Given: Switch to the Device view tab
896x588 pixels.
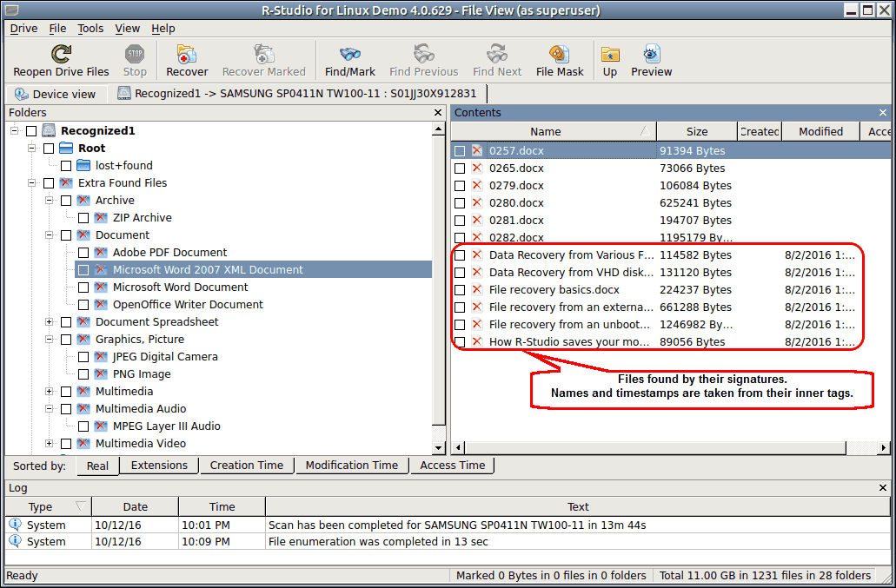Looking at the screenshot, I should pos(56,94).
